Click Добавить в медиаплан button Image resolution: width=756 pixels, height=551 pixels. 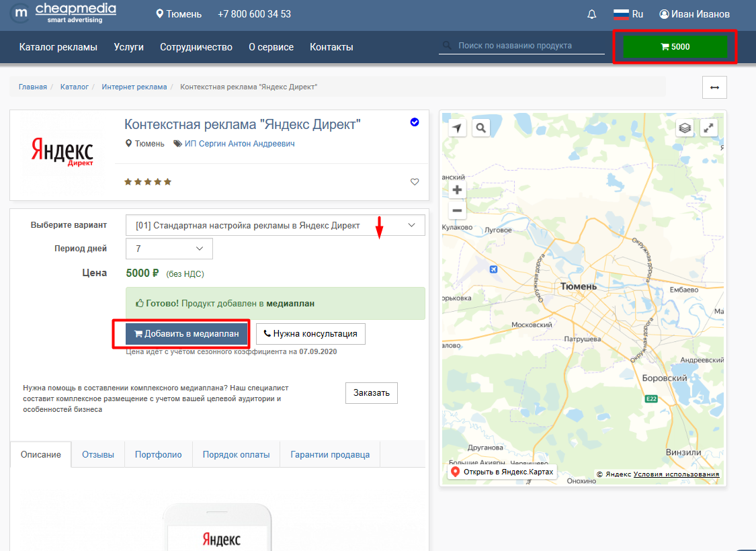tap(187, 333)
